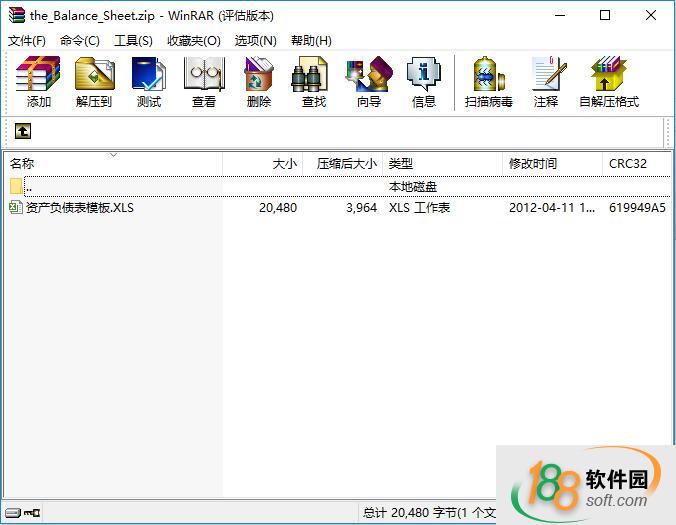Click the 删除 (Delete) toolbar icon

tap(259, 82)
